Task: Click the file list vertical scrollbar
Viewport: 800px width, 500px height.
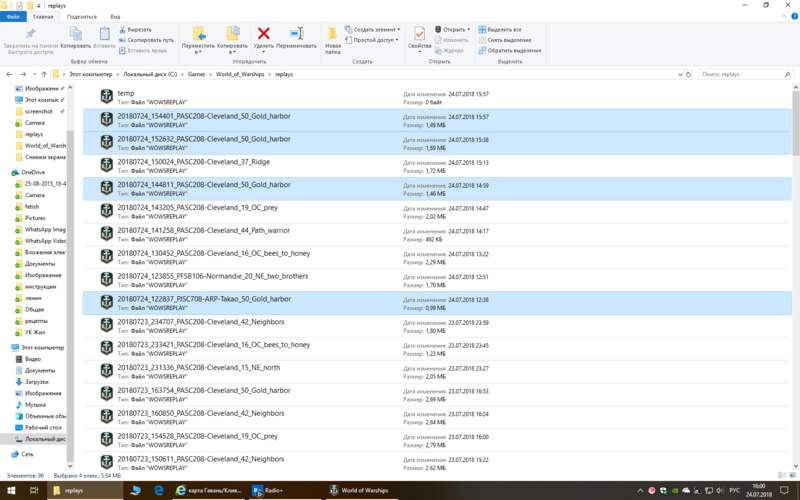Action: [x=795, y=122]
